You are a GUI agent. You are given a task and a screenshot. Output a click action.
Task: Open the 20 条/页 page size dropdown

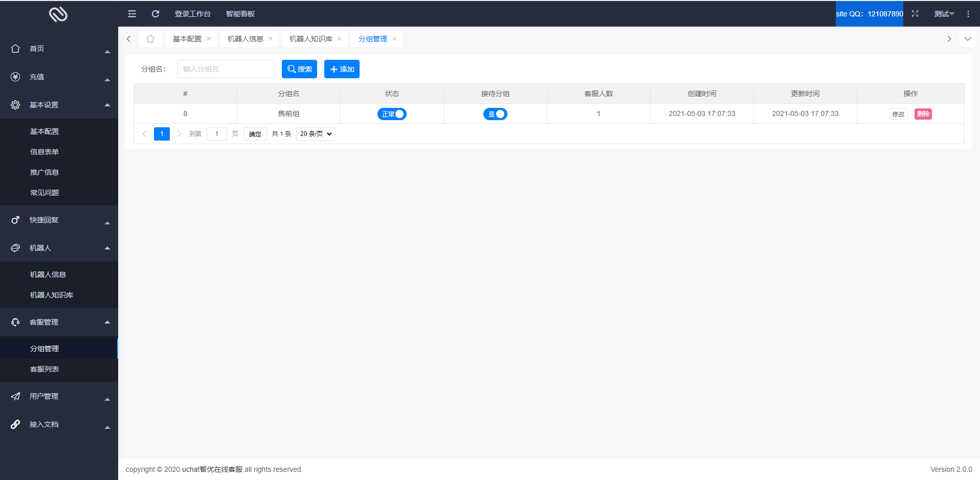[x=315, y=134]
